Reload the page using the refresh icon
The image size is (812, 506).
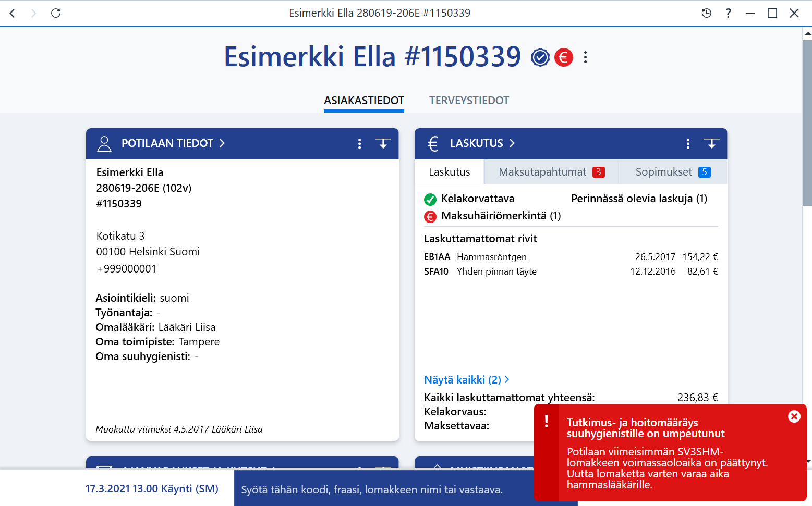click(56, 13)
